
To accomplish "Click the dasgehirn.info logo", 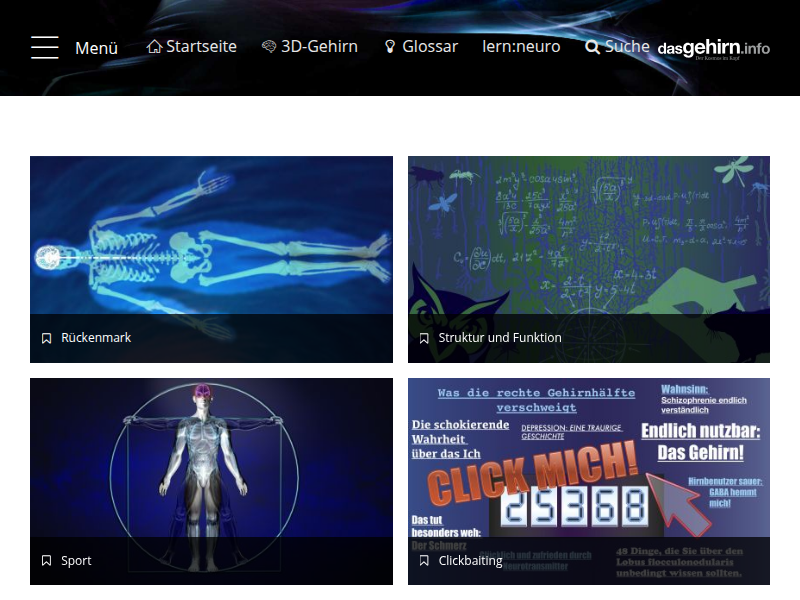I will tap(713, 48).
